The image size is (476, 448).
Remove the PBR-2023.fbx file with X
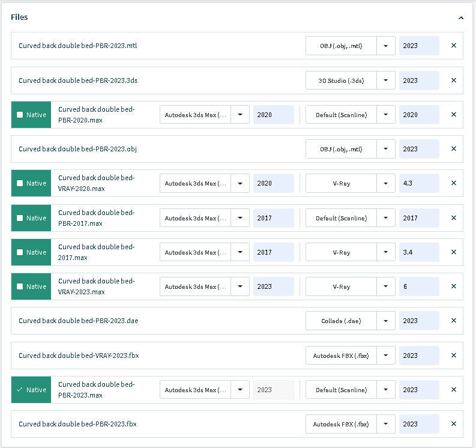tap(453, 424)
